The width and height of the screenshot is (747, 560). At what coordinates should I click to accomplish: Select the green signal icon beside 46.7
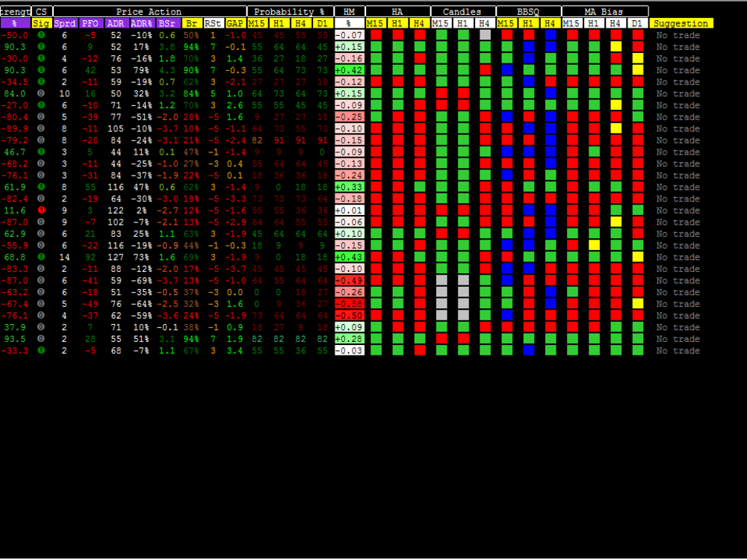pyautogui.click(x=41, y=152)
